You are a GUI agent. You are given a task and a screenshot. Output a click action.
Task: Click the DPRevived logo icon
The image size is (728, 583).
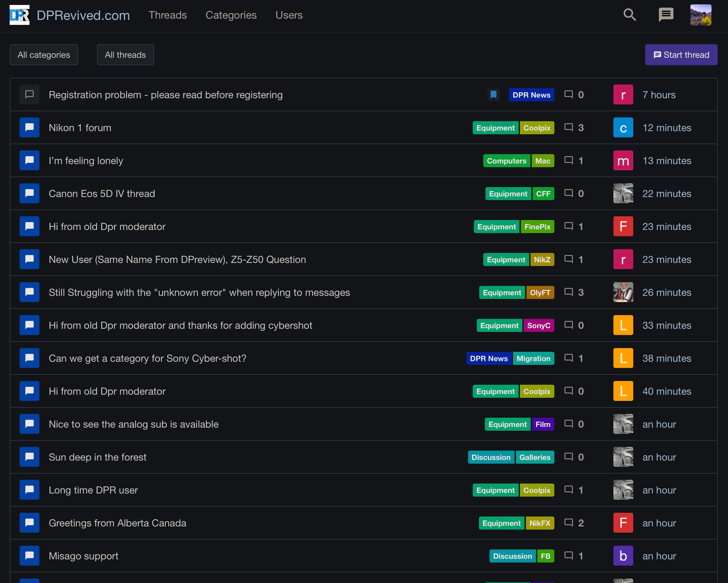click(20, 15)
